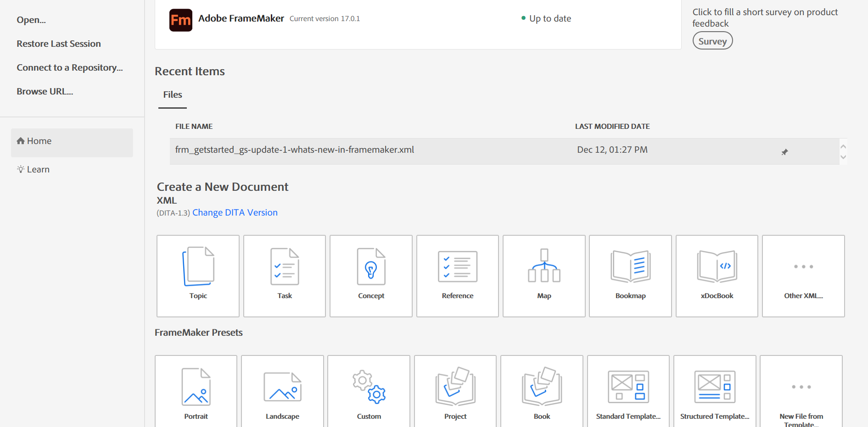Create a new xDocBook document
Screen dimensions: 868x427
point(717,276)
